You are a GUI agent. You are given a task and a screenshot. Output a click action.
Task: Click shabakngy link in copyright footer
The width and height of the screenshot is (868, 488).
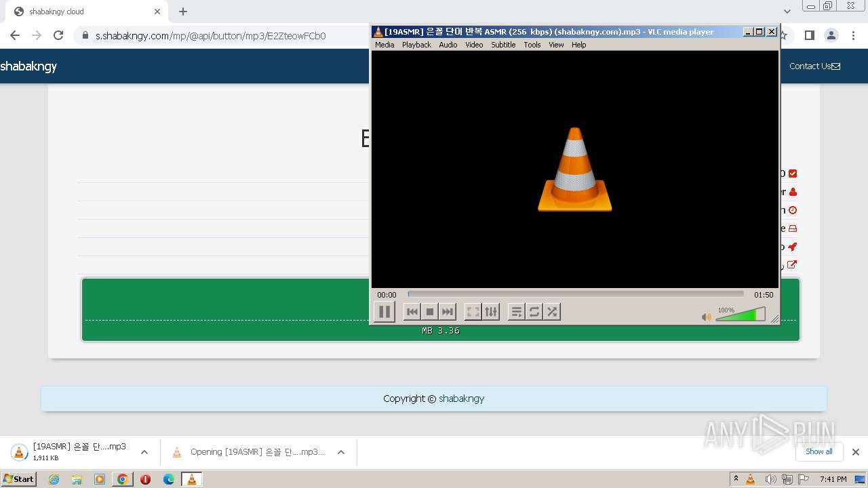click(461, 399)
